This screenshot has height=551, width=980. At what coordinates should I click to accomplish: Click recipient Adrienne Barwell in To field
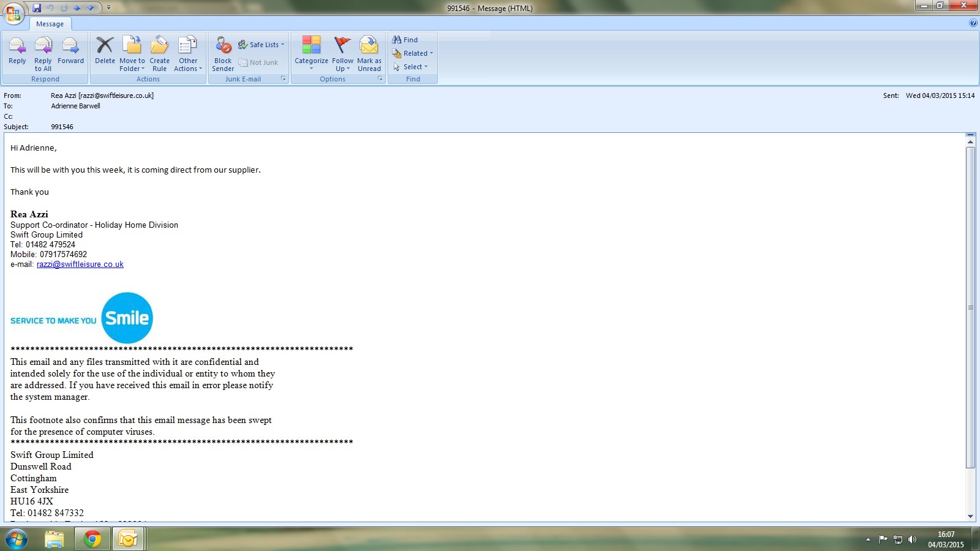coord(75,106)
